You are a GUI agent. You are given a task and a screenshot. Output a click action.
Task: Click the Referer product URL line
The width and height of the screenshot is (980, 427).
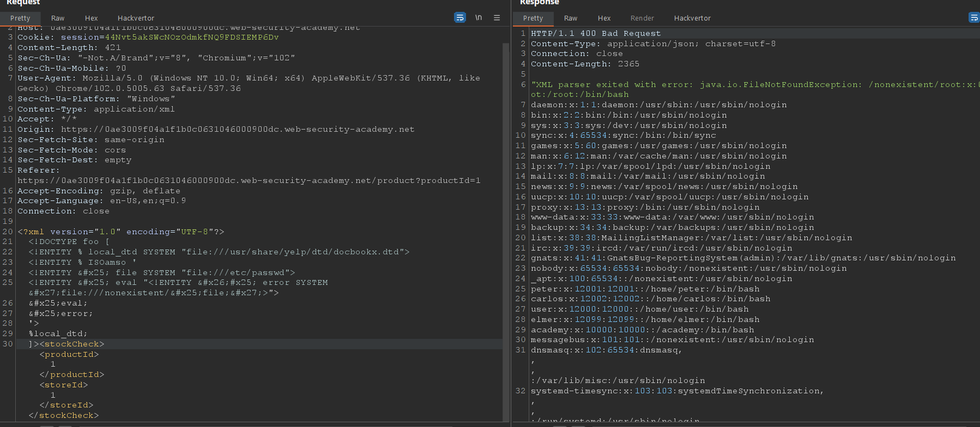[249, 181]
